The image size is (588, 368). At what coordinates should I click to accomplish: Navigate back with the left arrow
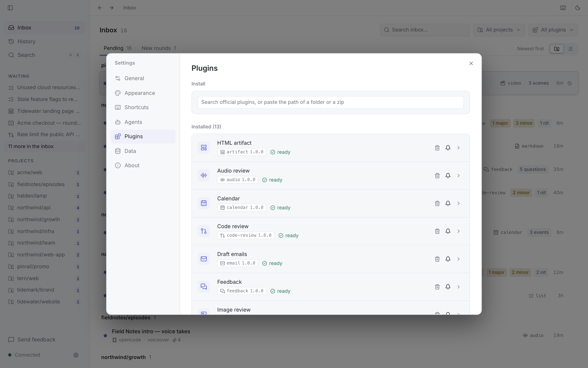100,8
